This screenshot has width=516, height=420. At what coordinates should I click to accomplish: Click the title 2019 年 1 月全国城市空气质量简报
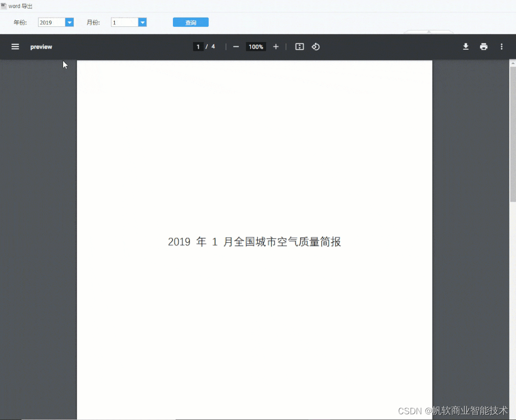[254, 242]
